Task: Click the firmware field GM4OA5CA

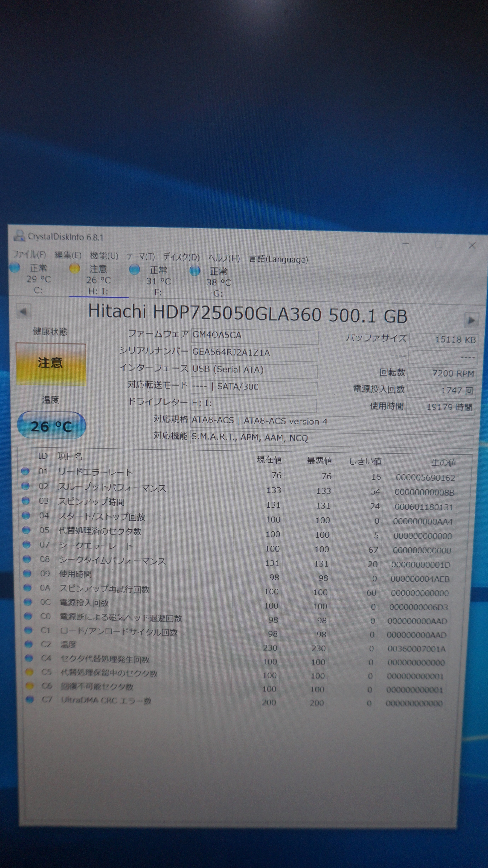Action: pos(255,336)
